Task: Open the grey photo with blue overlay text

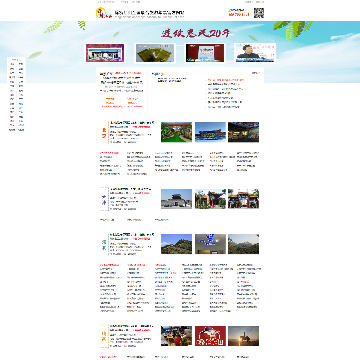Action: click(210, 244)
